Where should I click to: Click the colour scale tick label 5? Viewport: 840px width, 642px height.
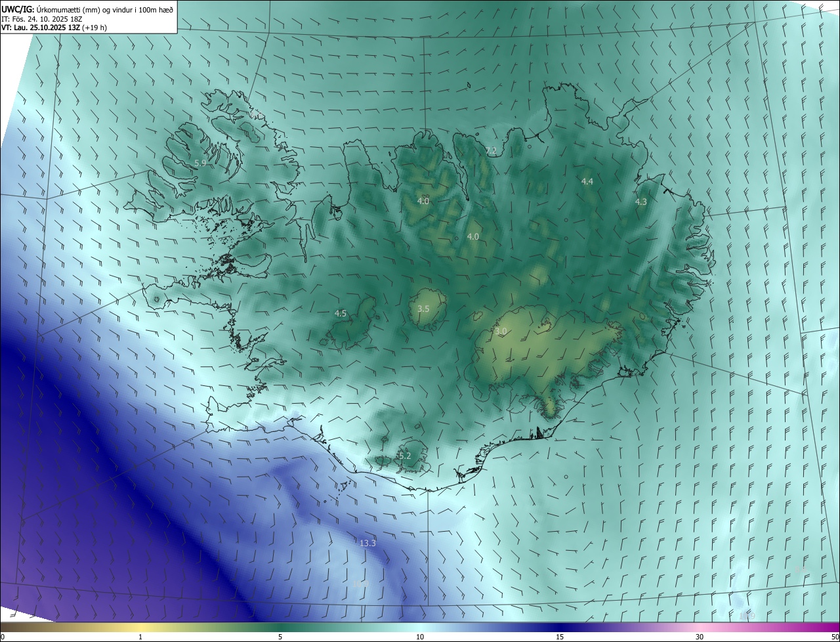pos(280,637)
